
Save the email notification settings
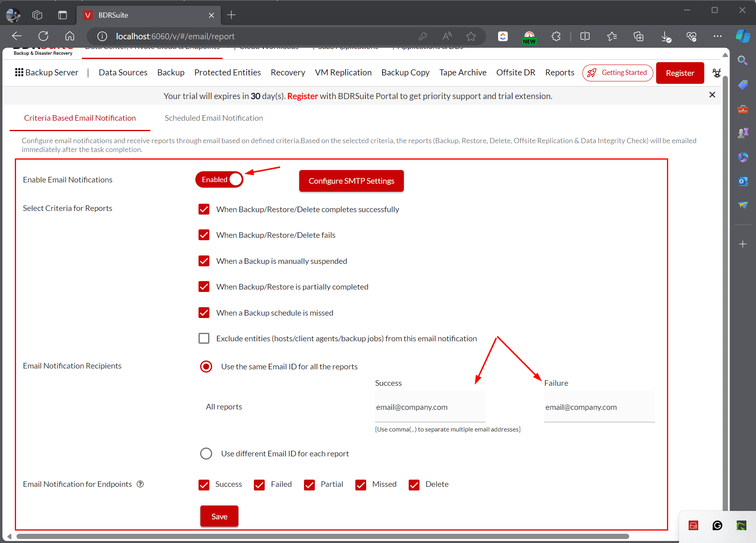point(219,517)
